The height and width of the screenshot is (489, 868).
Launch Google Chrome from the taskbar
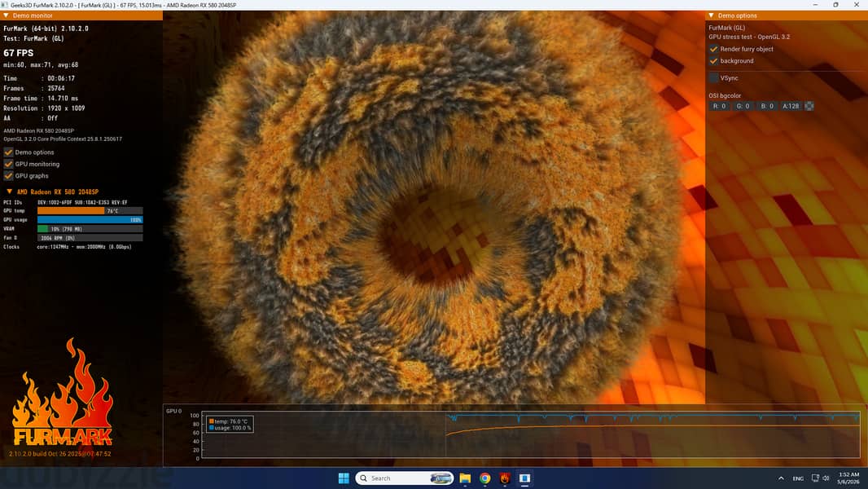(485, 478)
